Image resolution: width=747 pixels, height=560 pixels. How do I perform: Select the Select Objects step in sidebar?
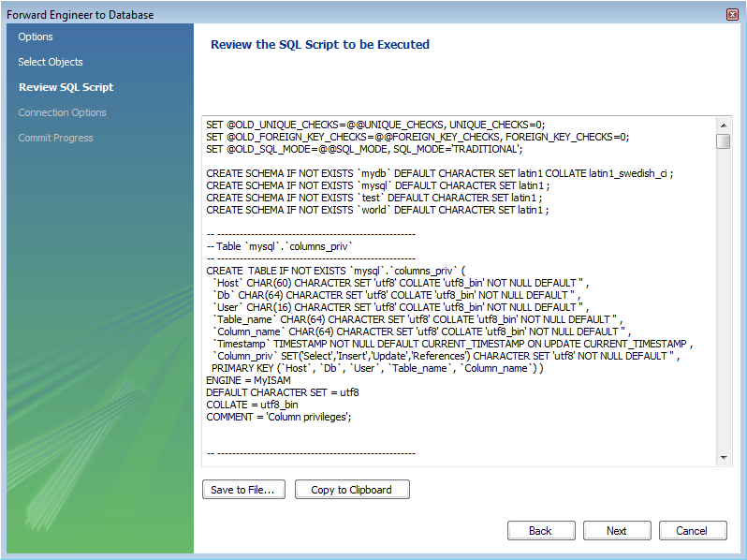tap(51, 62)
